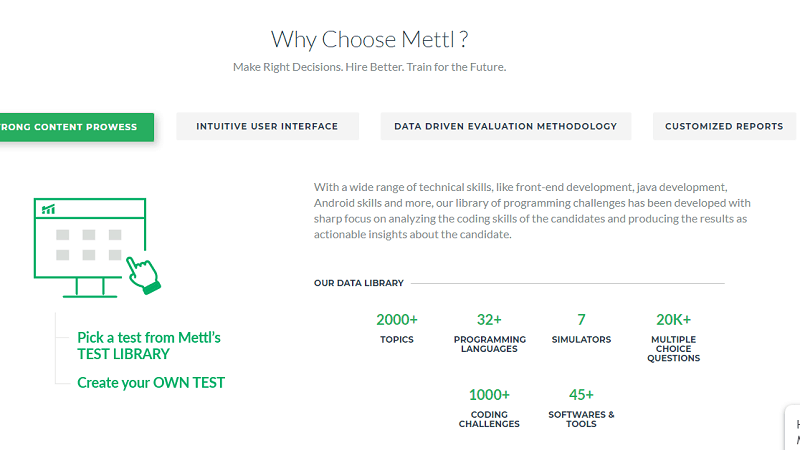Image resolution: width=800 pixels, height=450 pixels.
Task: Open Data Driven Evaluation Methodology tab
Action: pos(505,127)
